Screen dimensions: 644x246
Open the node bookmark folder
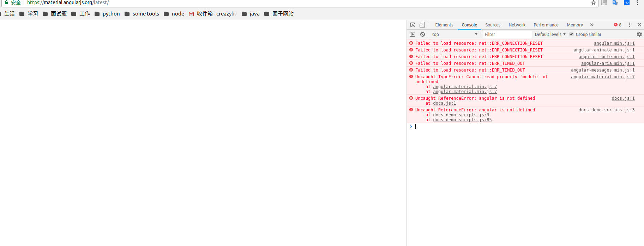click(174, 14)
